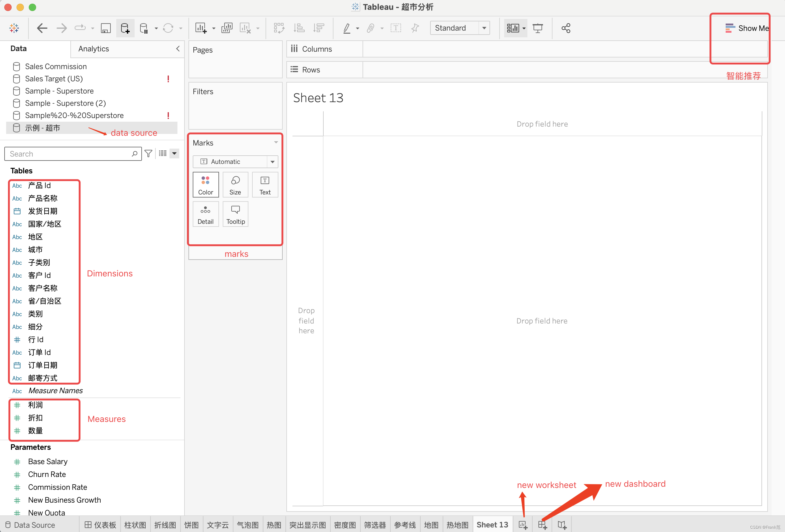Collapse the Data pane with the chevron

(x=178, y=49)
